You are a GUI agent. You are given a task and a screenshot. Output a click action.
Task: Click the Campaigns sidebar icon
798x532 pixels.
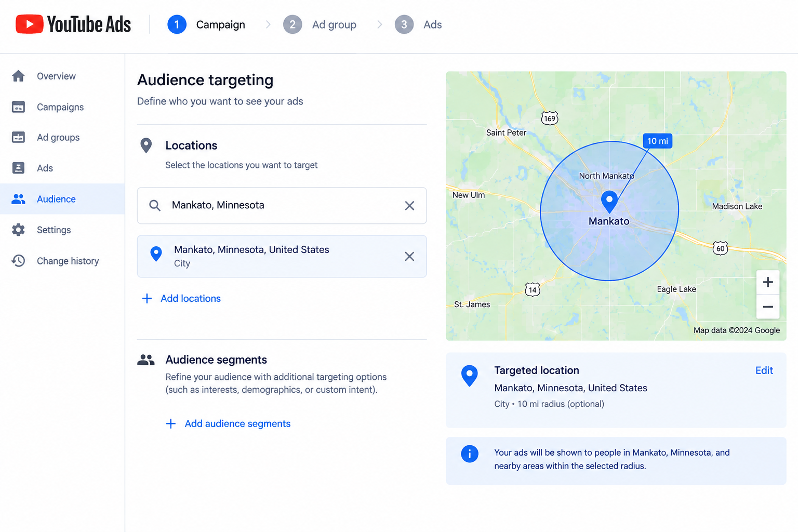tap(18, 107)
